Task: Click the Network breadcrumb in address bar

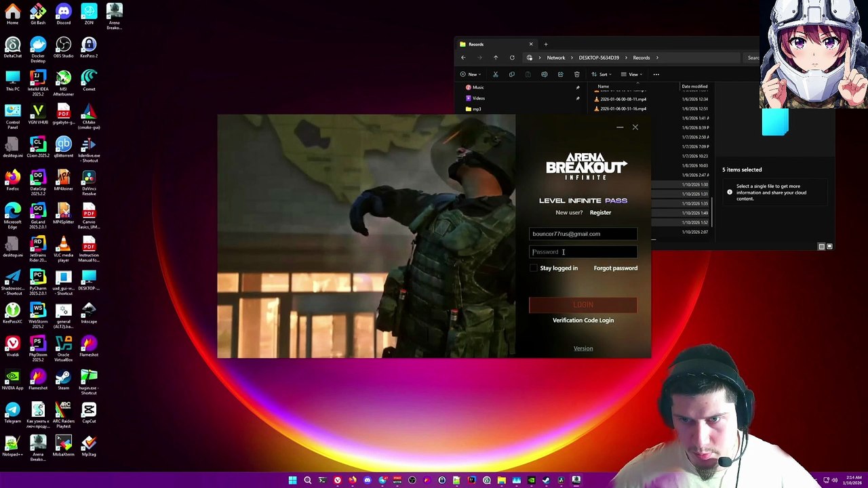Action: pos(555,58)
